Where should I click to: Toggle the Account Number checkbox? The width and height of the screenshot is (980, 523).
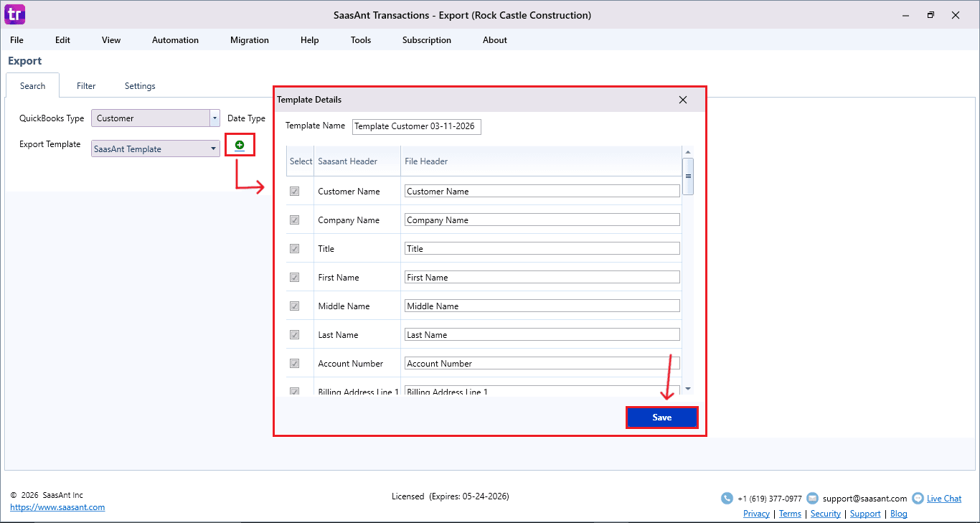point(294,364)
